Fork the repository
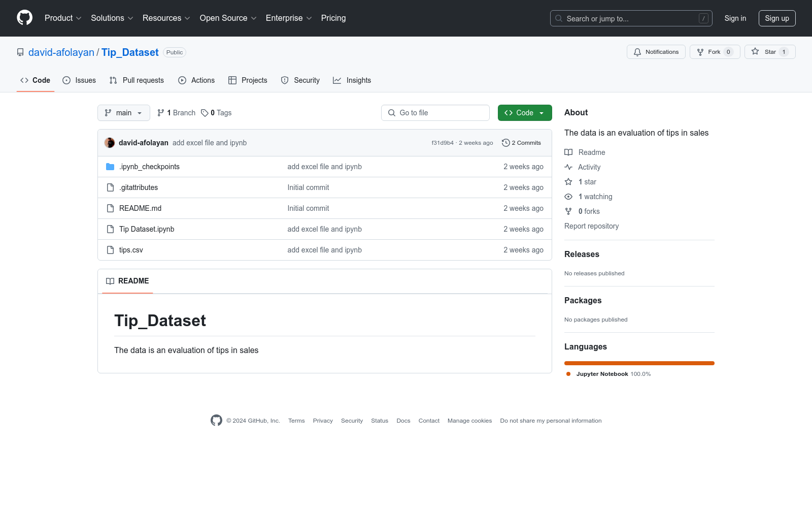Screen dimensions: 812x508 click(x=715, y=52)
